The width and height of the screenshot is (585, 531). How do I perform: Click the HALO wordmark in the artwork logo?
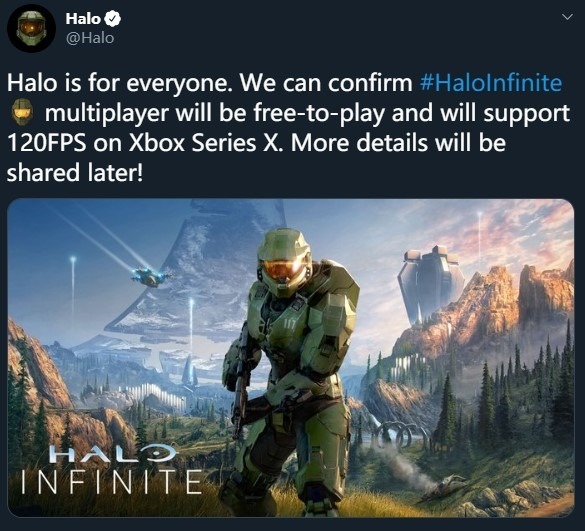coord(114,453)
